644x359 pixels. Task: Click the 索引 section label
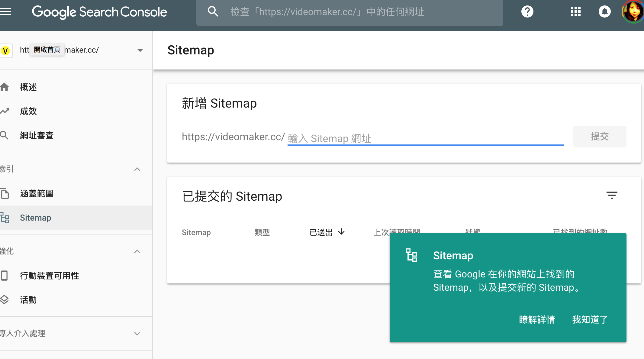tap(7, 169)
